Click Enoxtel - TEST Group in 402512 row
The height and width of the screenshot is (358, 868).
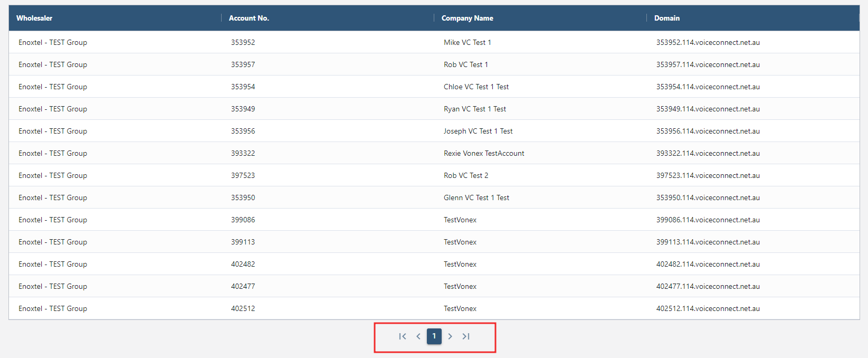tap(53, 308)
